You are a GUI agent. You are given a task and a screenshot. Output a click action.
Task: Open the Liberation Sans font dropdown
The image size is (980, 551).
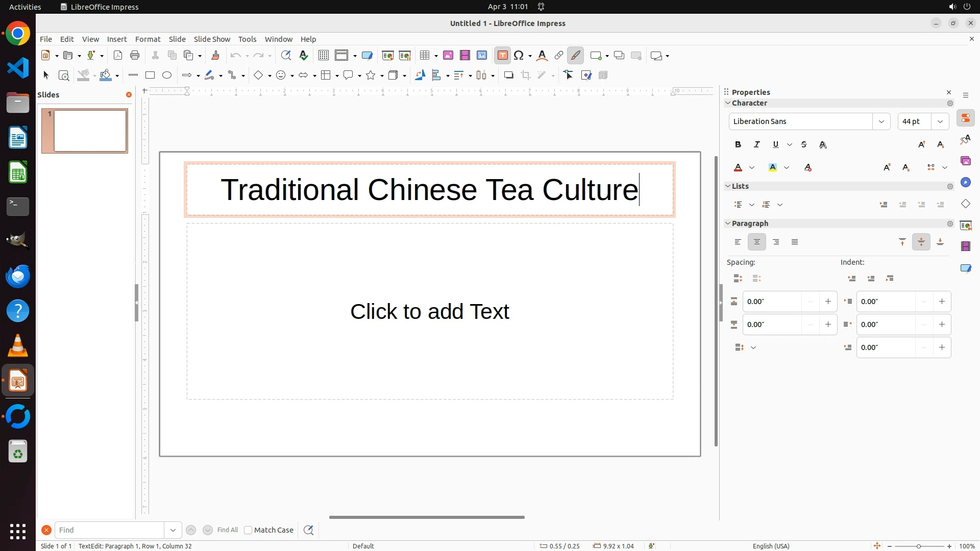tap(881, 121)
